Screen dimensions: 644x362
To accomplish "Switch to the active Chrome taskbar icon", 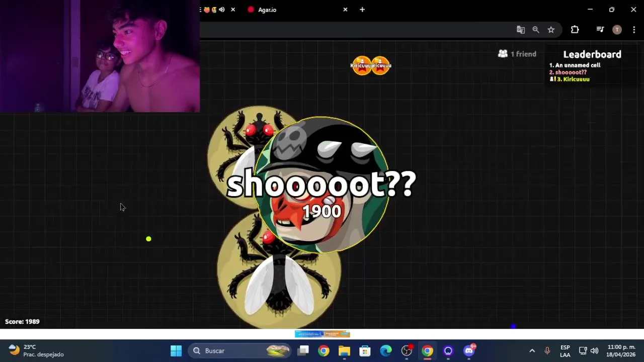I will (x=427, y=350).
